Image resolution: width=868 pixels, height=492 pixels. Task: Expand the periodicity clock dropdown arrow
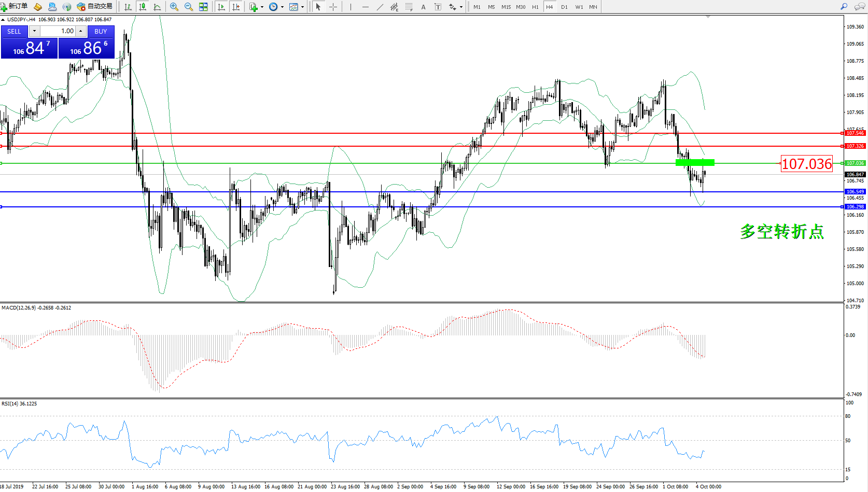click(x=282, y=7)
